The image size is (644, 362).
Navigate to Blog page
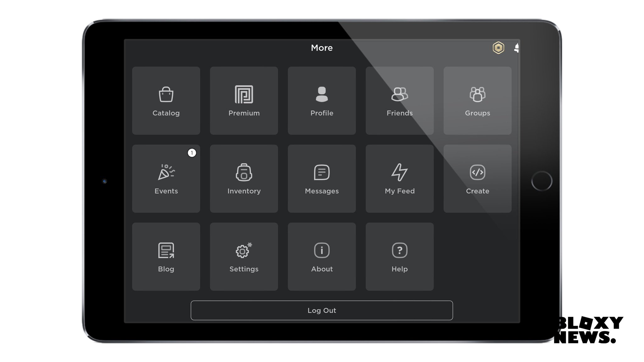[x=166, y=257]
